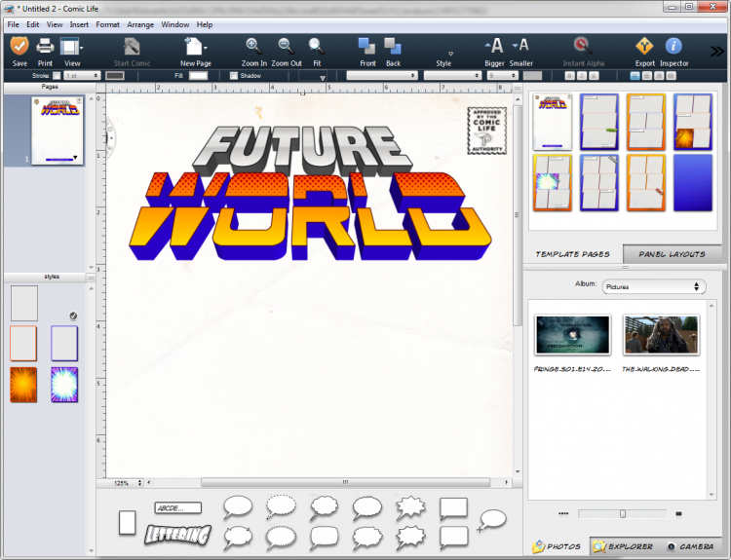The image size is (731, 560).
Task: Open the Arrange menu
Action: point(139,23)
